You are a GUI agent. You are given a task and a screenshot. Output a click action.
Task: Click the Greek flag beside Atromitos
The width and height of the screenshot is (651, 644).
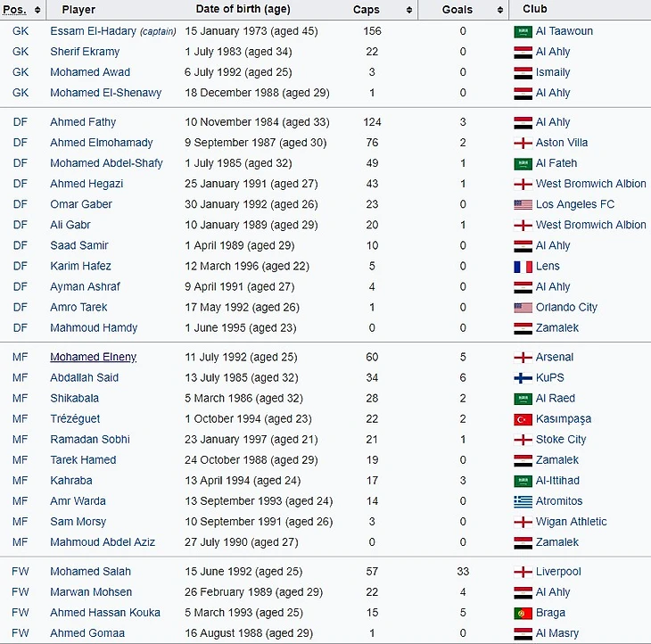point(523,501)
